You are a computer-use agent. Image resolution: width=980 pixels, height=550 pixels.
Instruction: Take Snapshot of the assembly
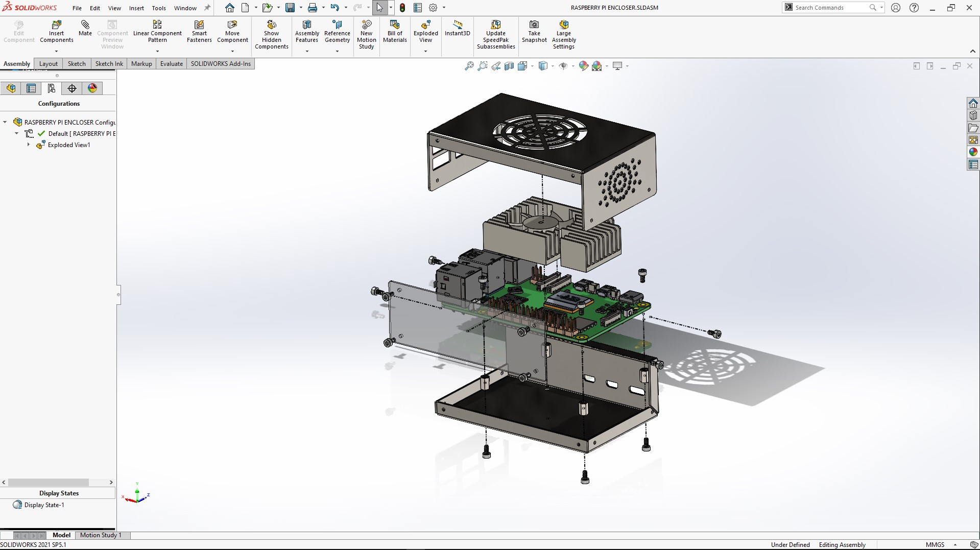click(534, 32)
